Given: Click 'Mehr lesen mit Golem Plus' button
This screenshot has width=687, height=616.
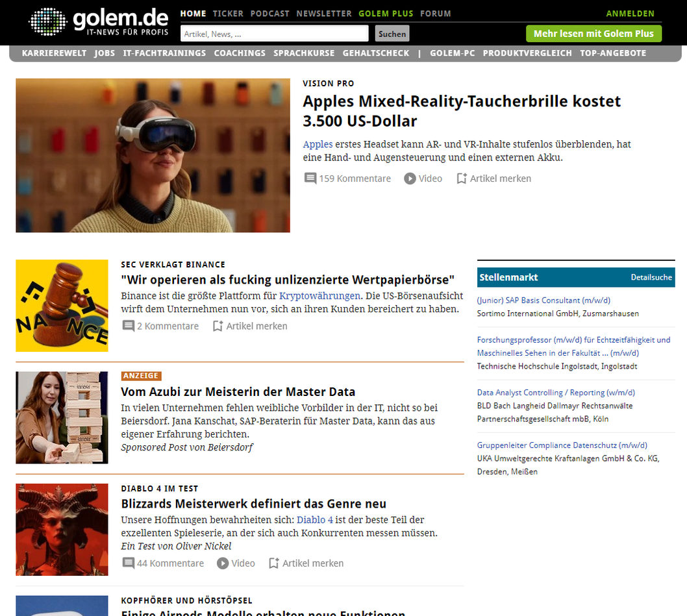Looking at the screenshot, I should coord(593,34).
